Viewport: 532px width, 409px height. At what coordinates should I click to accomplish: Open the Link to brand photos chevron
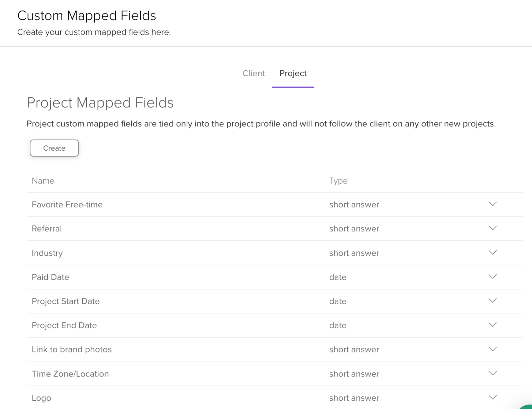493,349
